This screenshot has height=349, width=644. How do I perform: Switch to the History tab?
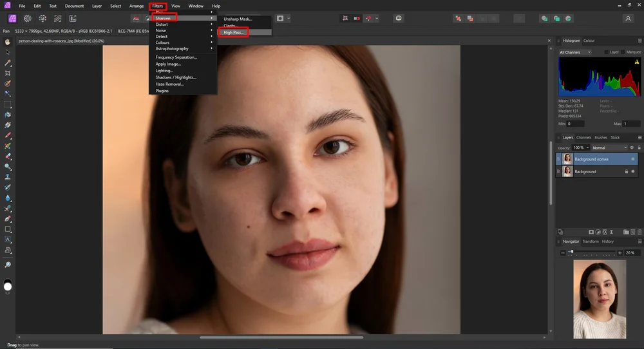[x=607, y=241]
